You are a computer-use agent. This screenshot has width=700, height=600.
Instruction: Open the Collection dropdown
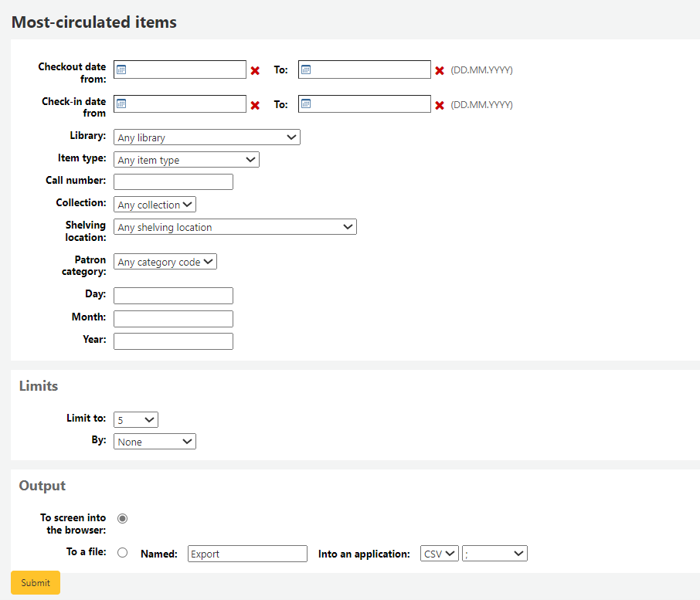154,204
